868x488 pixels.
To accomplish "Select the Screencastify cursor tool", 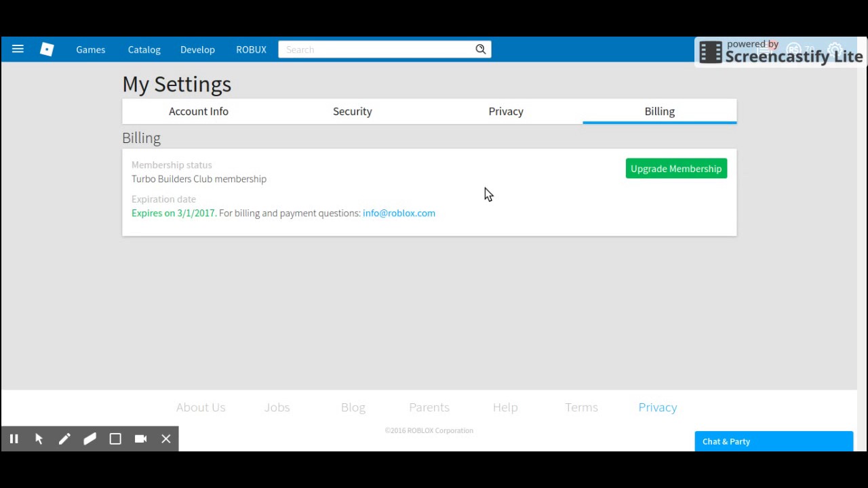I will [39, 439].
